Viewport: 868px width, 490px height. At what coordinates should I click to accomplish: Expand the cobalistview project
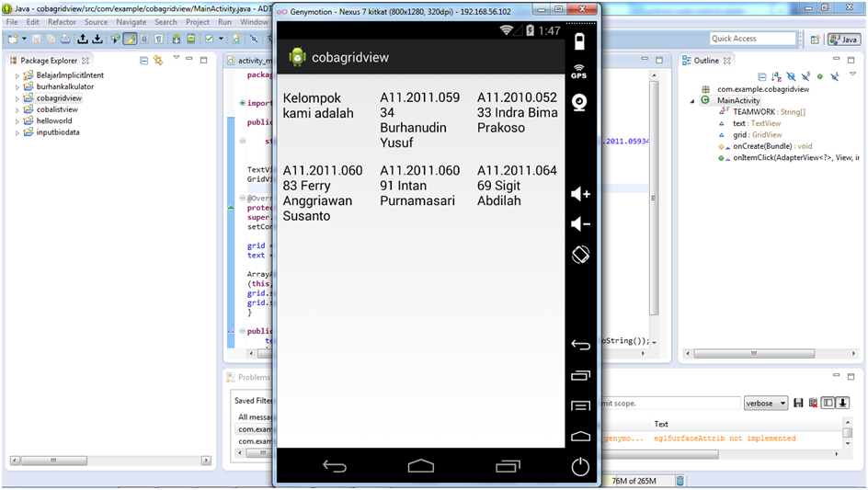(17, 109)
